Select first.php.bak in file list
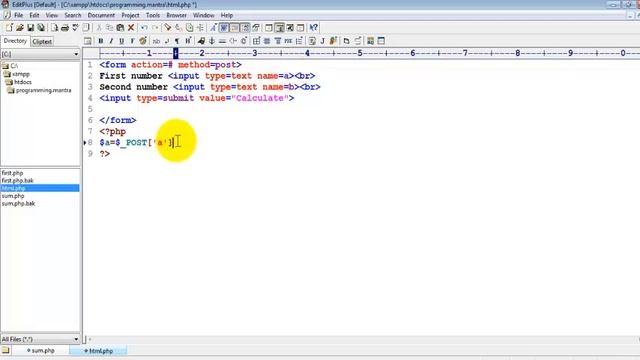Image resolution: width=640 pixels, height=360 pixels. (18, 180)
